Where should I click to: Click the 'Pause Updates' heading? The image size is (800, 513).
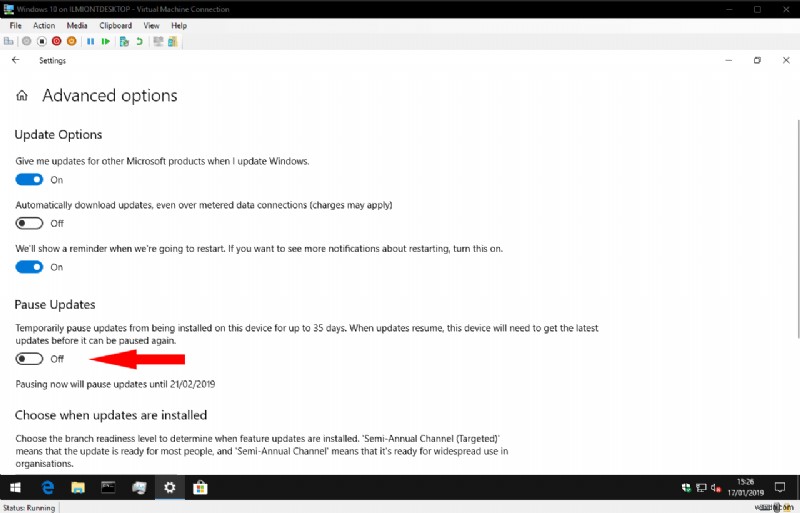pos(55,305)
